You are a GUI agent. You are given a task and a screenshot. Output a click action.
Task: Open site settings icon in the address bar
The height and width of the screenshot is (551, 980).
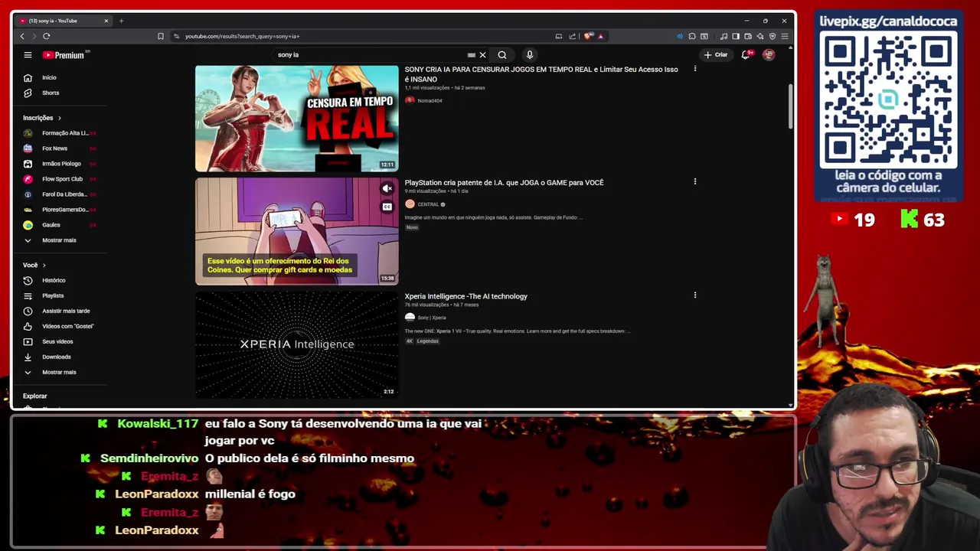pyautogui.click(x=176, y=36)
